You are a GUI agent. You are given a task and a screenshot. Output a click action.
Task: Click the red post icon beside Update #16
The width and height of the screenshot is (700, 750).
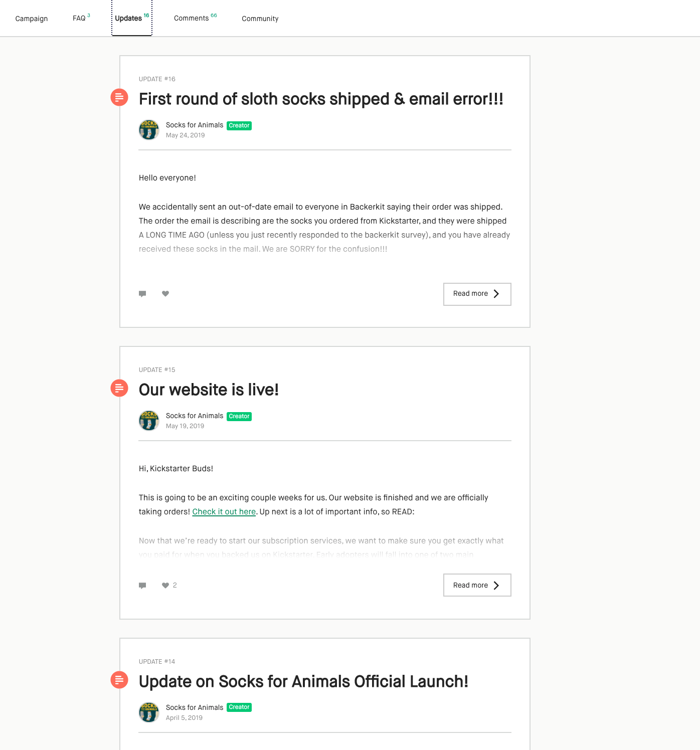pos(119,97)
